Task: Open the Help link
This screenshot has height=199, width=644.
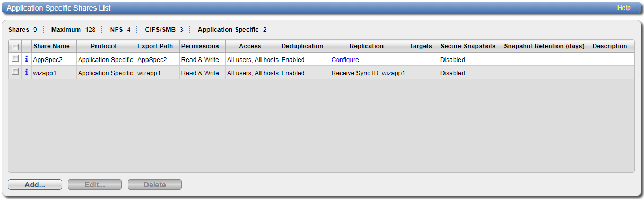Action: click(624, 8)
